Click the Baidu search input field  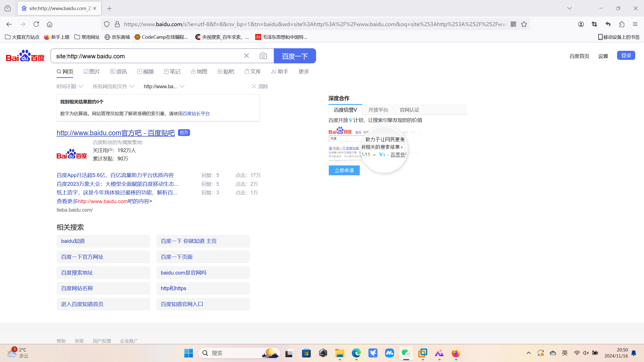[x=147, y=56]
